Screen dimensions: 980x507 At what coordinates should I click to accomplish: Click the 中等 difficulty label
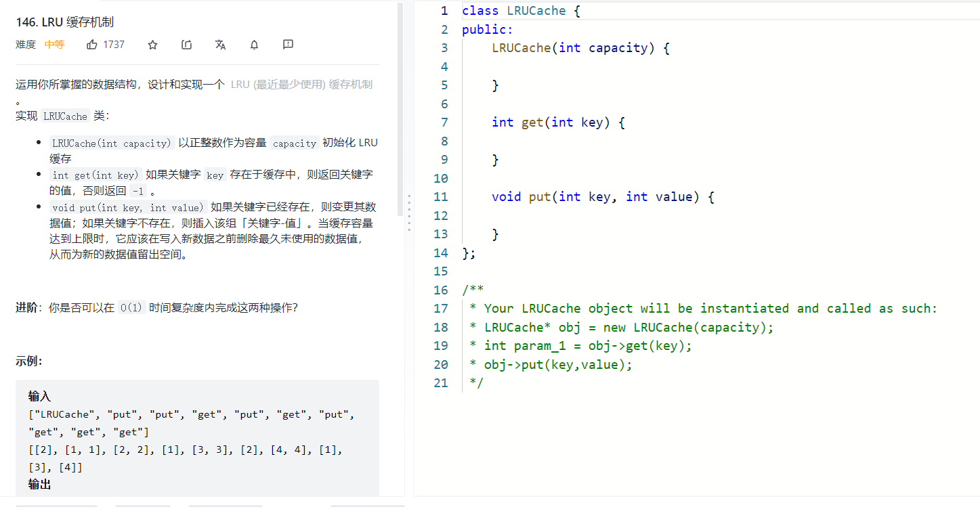point(54,45)
